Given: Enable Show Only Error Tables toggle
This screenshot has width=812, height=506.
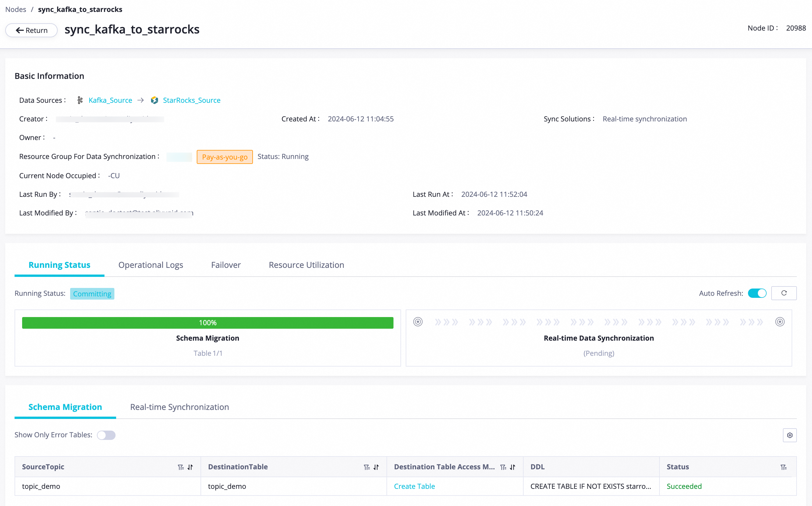Looking at the screenshot, I should 106,435.
